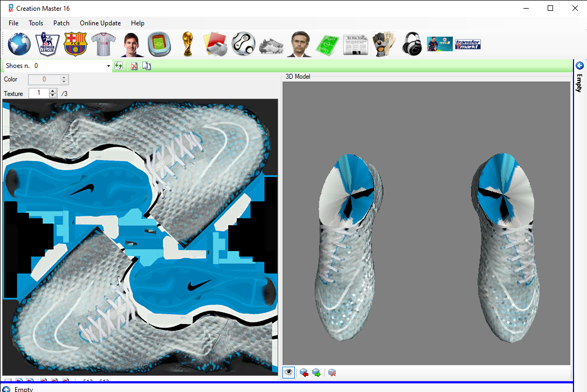
Task: Click the bottom Empty panel label
Action: pyautogui.click(x=24, y=389)
